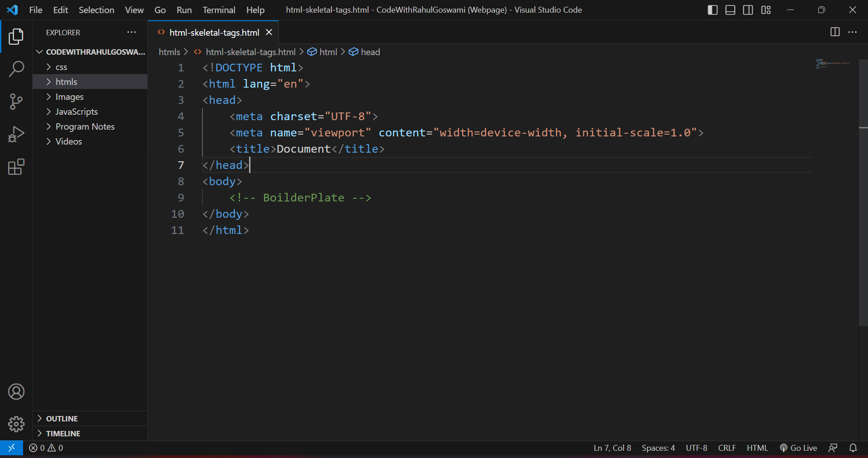The image size is (868, 458).
Task: Click the editor minimap preview
Action: (x=832, y=64)
